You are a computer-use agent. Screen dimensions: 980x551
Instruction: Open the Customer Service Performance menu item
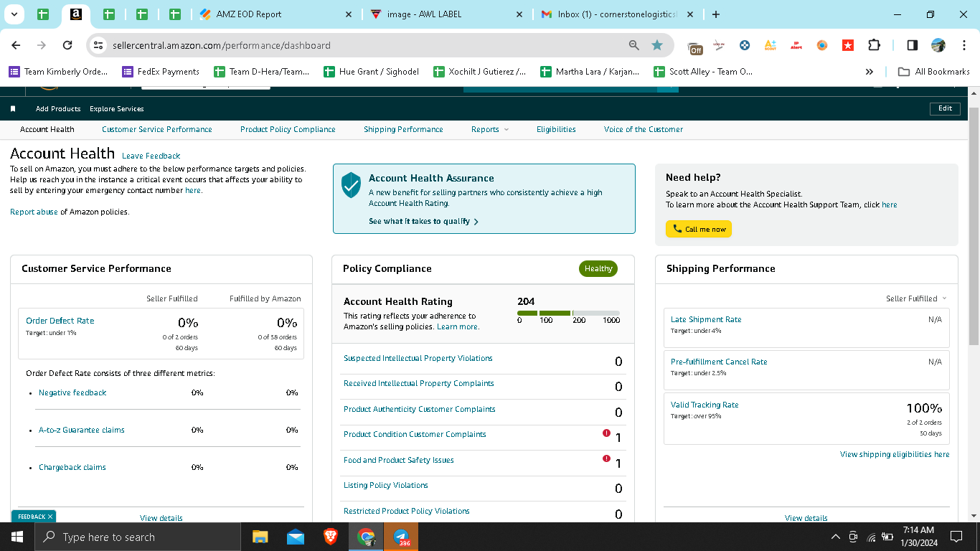click(157, 129)
